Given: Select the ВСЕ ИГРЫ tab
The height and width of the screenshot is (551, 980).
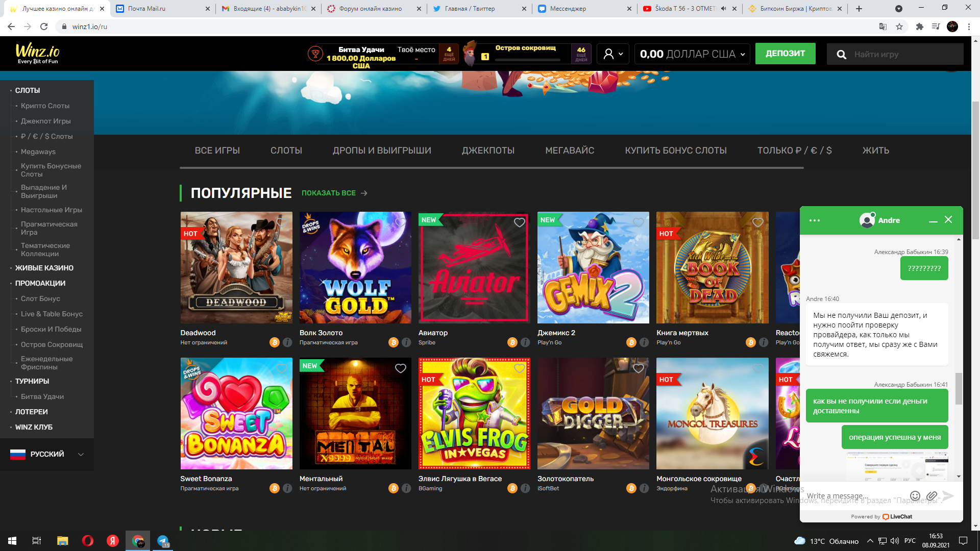Looking at the screenshot, I should (217, 151).
